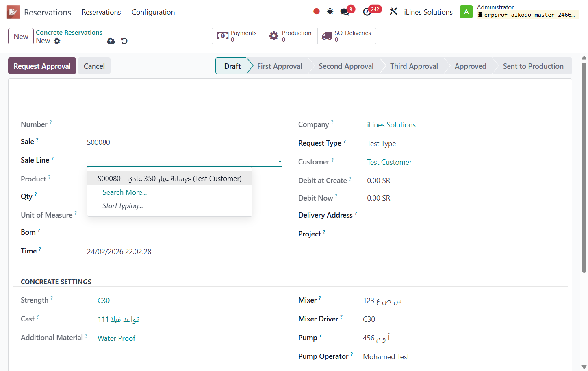Image resolution: width=588 pixels, height=371 pixels.
Task: Open the Reservations app home icon
Action: pos(13,12)
